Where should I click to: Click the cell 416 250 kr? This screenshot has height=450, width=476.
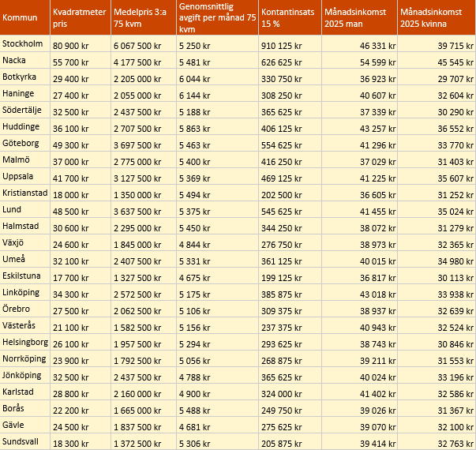click(290, 159)
